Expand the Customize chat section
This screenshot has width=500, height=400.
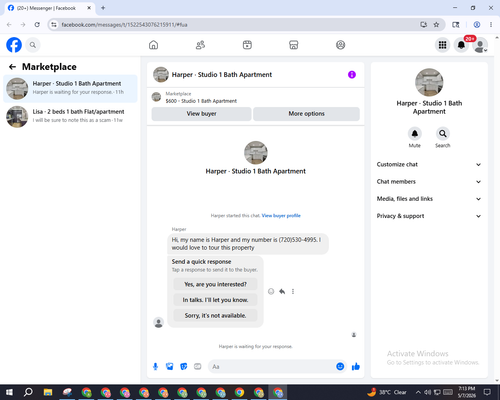coord(429,164)
